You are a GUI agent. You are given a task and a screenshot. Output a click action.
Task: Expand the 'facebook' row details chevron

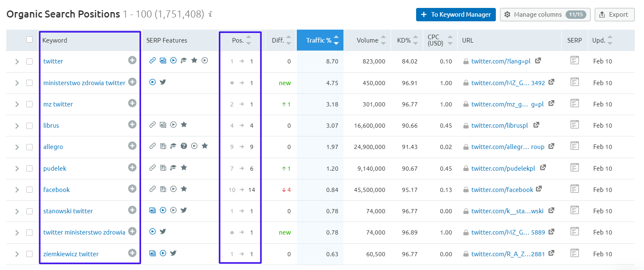point(17,190)
